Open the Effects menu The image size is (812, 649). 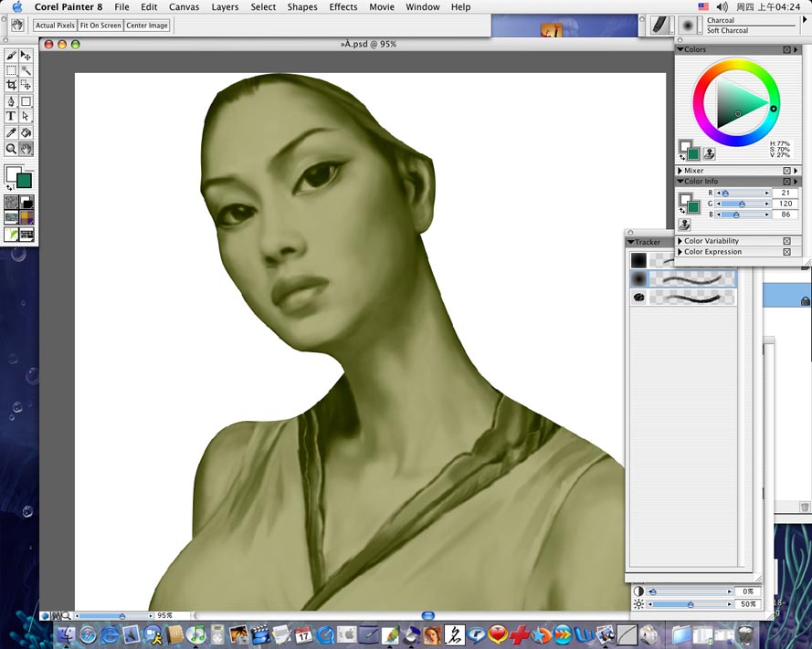(343, 7)
